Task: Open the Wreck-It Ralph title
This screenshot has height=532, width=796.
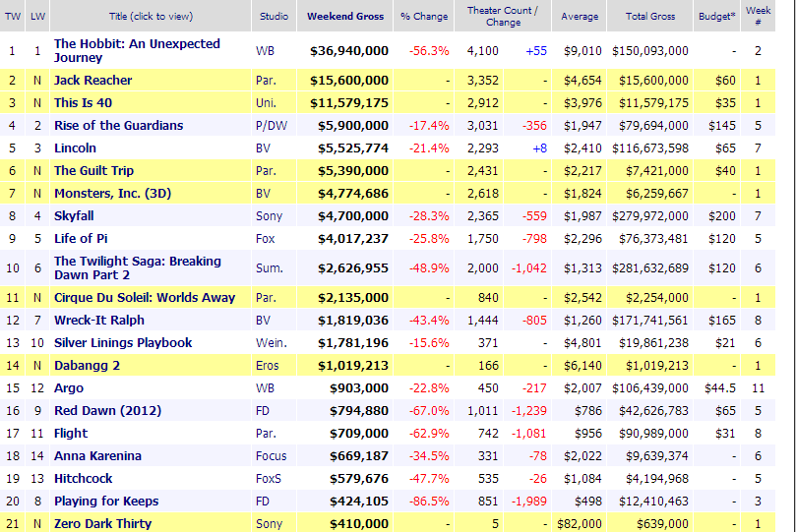Action: point(99,320)
